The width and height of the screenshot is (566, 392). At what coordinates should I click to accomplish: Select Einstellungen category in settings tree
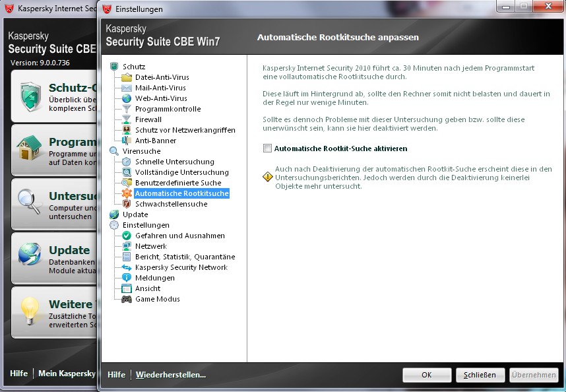[146, 225]
